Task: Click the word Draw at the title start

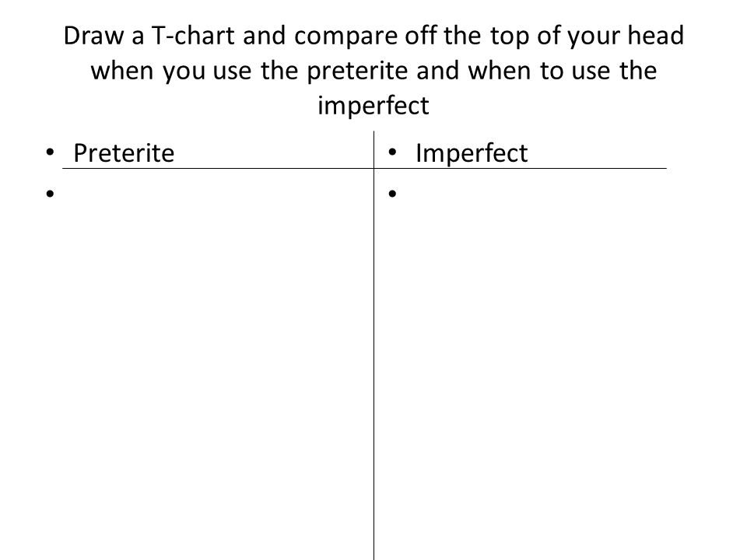Action: 93,36
